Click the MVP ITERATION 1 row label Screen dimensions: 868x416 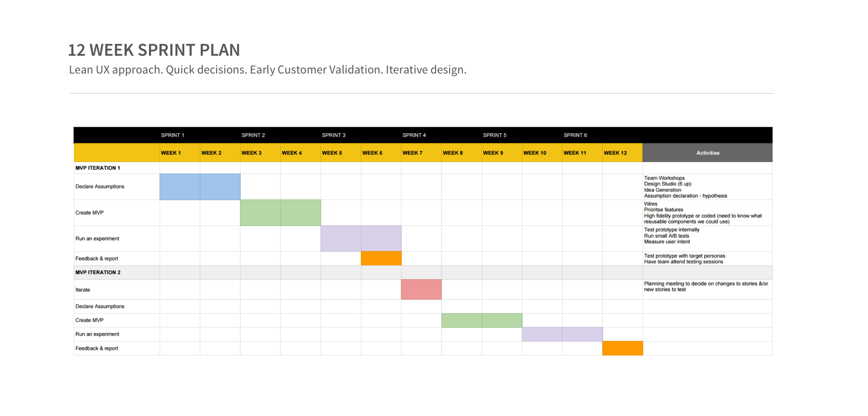tap(98, 168)
